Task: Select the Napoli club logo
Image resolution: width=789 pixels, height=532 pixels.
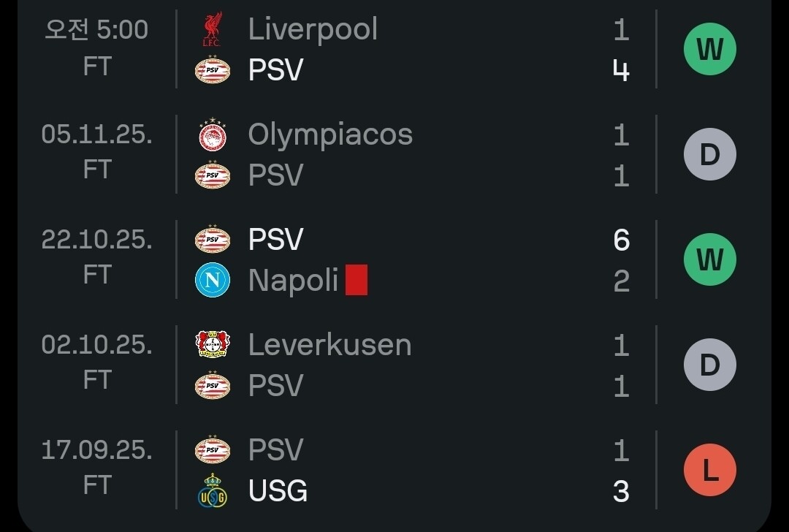Action: (x=213, y=281)
